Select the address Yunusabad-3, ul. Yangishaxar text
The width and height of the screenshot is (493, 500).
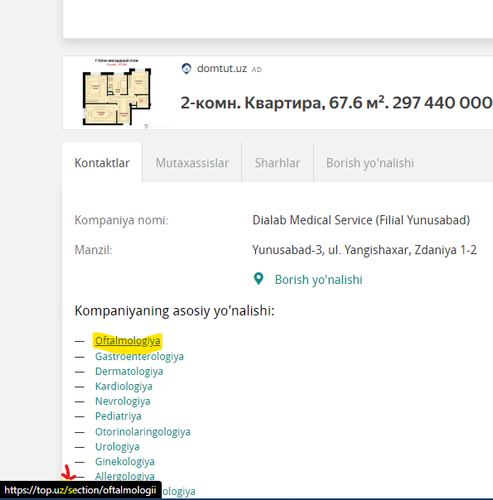364,250
